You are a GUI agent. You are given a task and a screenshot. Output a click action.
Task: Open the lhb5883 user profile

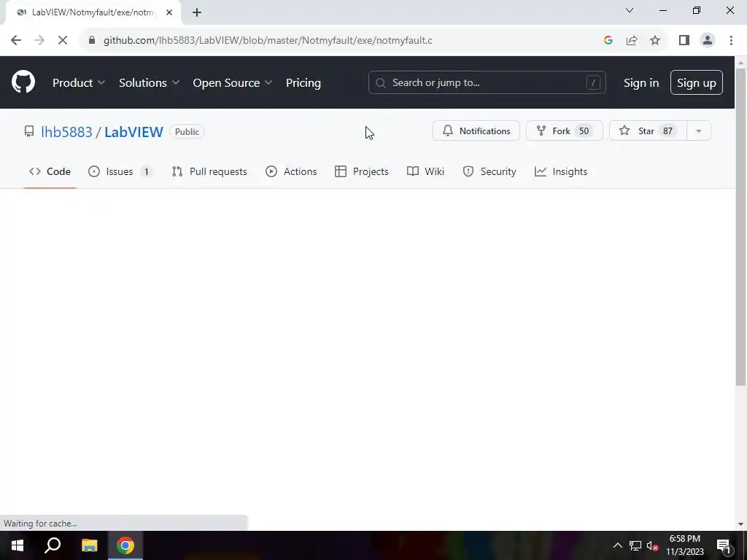(x=66, y=132)
